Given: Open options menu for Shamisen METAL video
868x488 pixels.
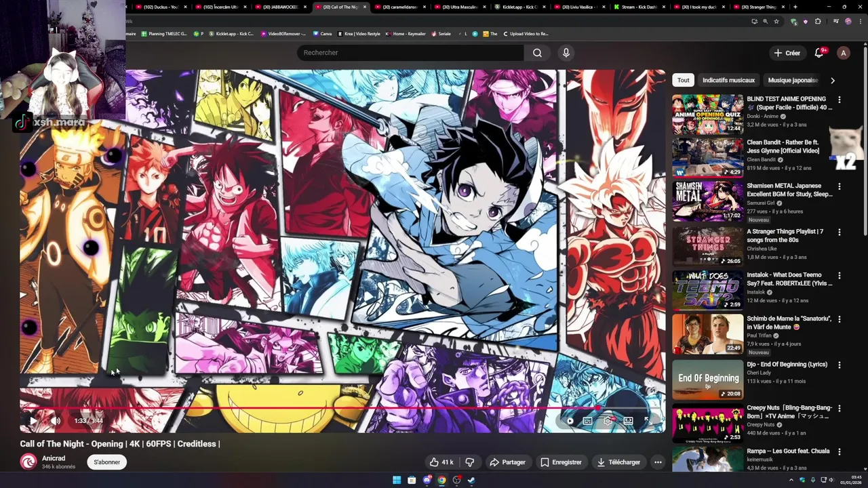Looking at the screenshot, I should pyautogui.click(x=840, y=186).
